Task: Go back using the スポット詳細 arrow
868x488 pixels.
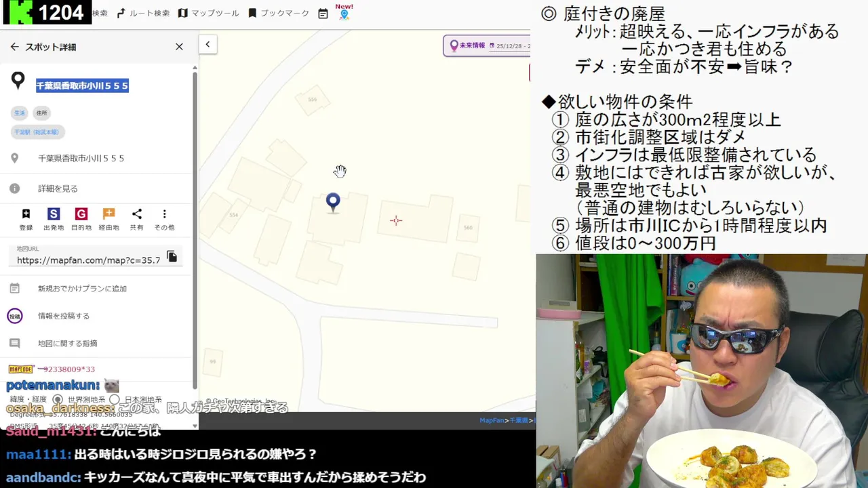Action: [x=14, y=47]
